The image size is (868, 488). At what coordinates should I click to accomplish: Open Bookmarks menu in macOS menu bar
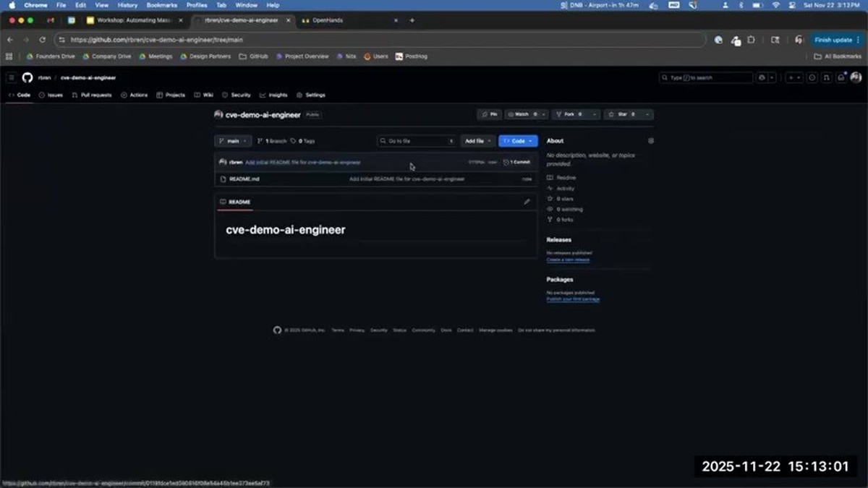click(161, 5)
